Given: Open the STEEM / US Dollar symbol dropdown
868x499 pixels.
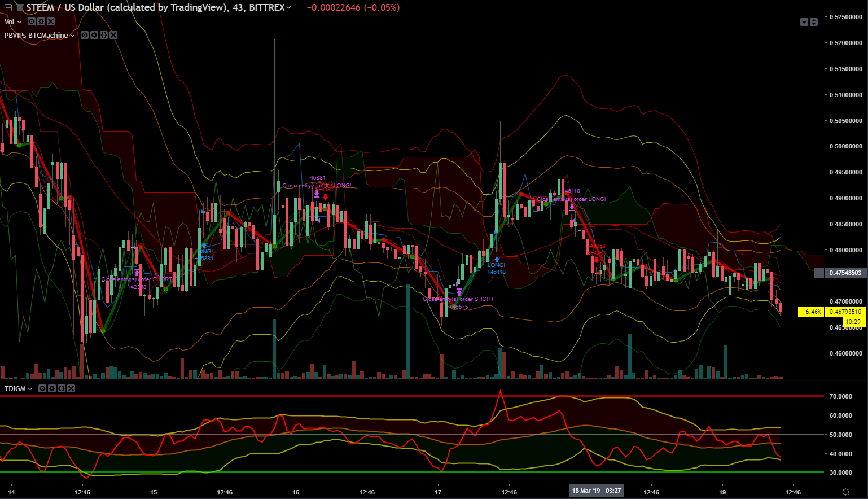Looking at the screenshot, I should (289, 7).
